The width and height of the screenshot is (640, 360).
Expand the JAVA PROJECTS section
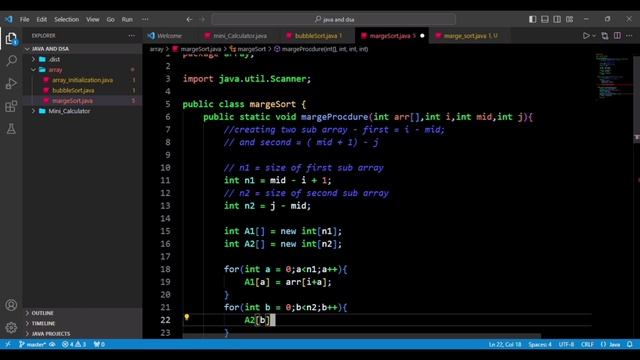tap(82, 333)
